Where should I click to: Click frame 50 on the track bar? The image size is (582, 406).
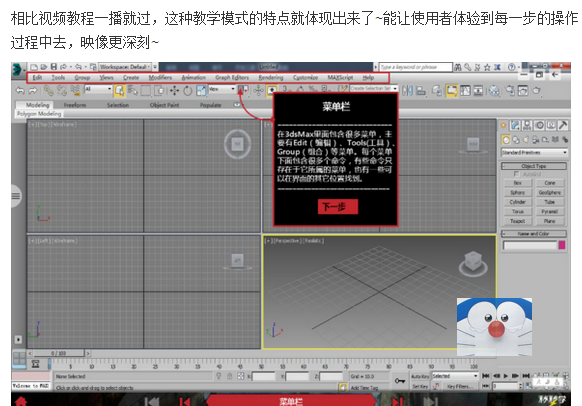(261, 366)
